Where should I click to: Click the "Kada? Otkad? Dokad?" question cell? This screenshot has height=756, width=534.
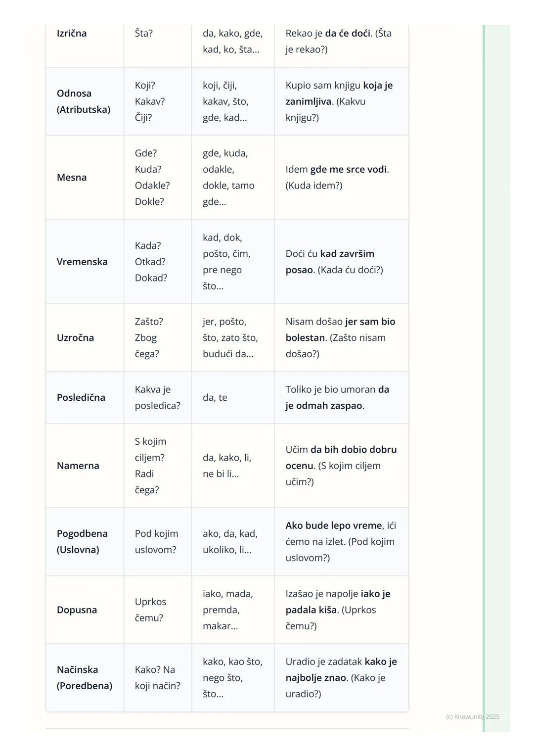pos(151,262)
